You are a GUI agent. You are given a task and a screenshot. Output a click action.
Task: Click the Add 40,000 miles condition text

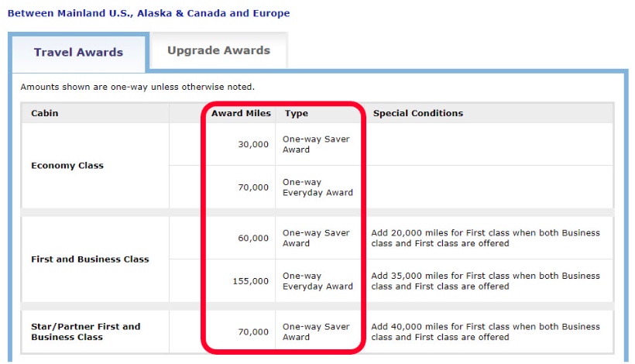point(485,331)
